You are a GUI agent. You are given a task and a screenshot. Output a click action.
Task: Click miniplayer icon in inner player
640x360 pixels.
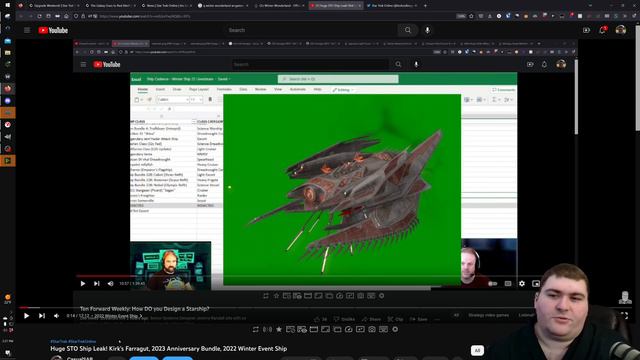tap(536, 283)
